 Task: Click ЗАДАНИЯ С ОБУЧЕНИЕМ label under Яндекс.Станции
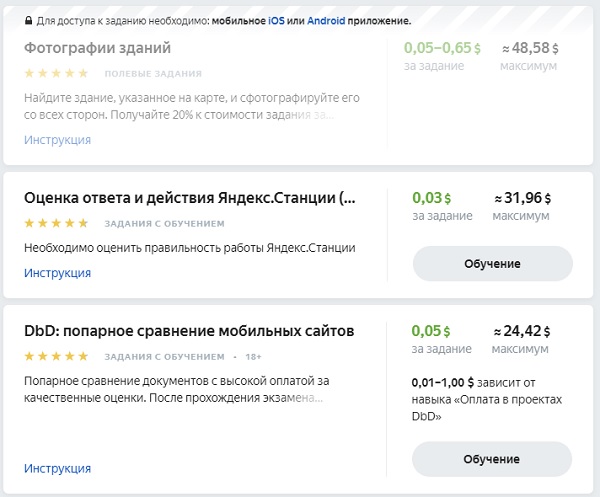pos(165,223)
